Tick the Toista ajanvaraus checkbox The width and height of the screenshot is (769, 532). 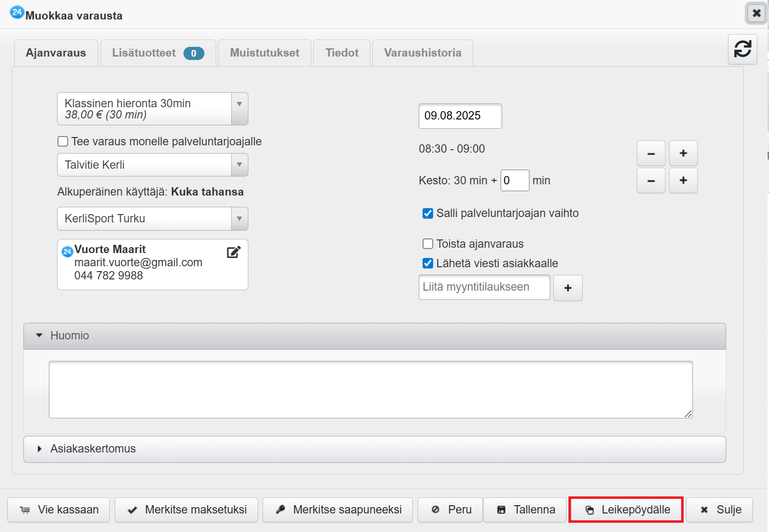coord(428,244)
